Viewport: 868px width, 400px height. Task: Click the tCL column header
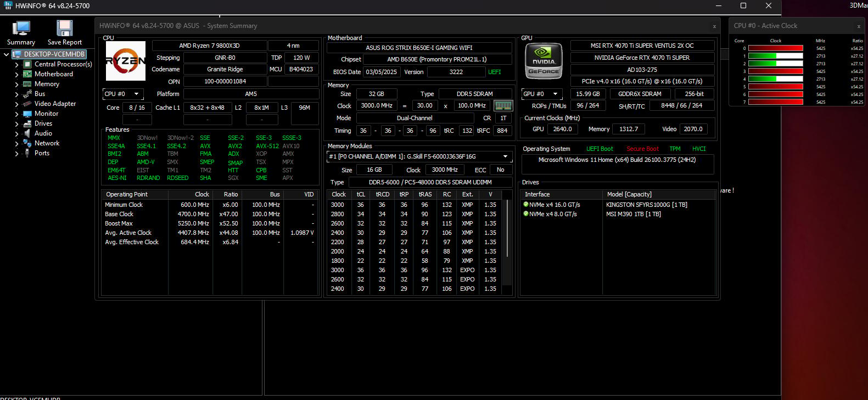pyautogui.click(x=361, y=194)
